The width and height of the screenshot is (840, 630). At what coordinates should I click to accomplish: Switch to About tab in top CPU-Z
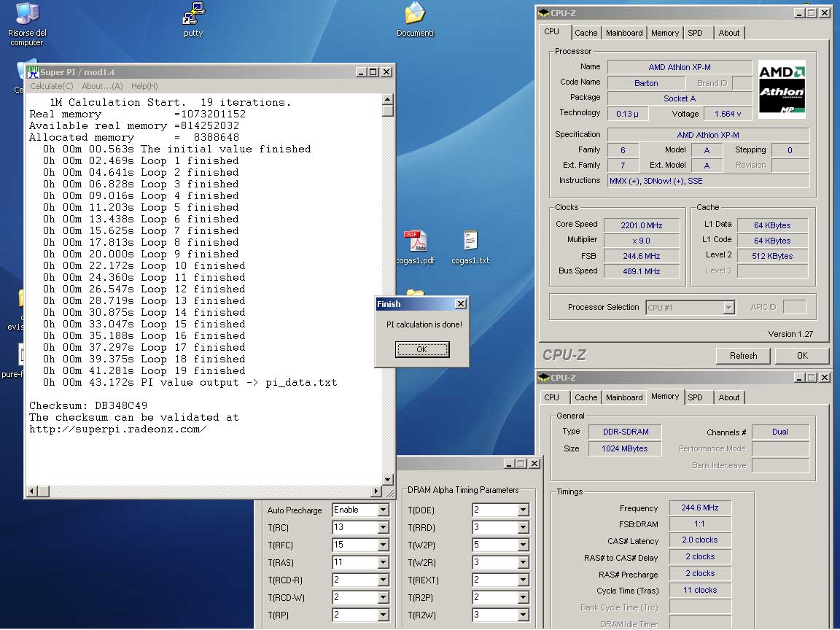click(729, 34)
